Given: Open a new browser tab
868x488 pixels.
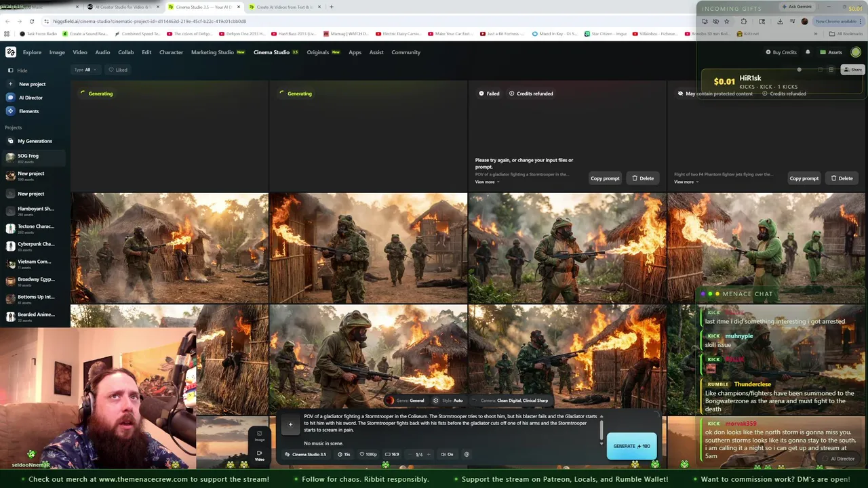Looking at the screenshot, I should (331, 7).
